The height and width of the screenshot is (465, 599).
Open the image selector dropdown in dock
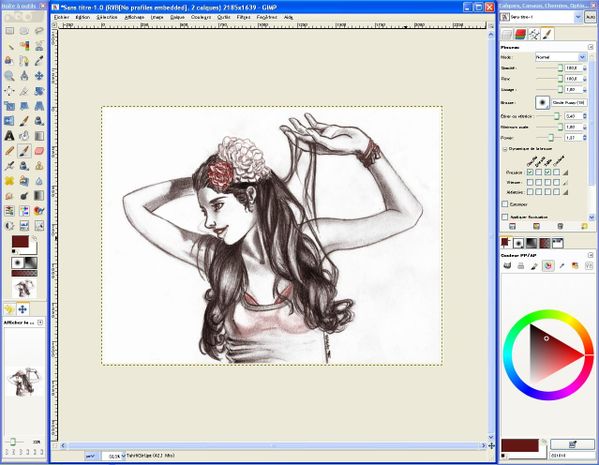(541, 17)
